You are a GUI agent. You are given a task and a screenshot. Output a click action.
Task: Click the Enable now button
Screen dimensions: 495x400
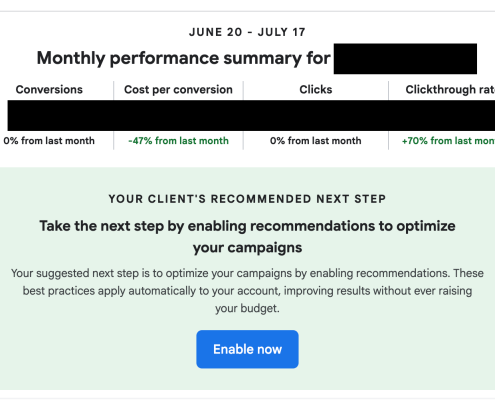click(247, 349)
